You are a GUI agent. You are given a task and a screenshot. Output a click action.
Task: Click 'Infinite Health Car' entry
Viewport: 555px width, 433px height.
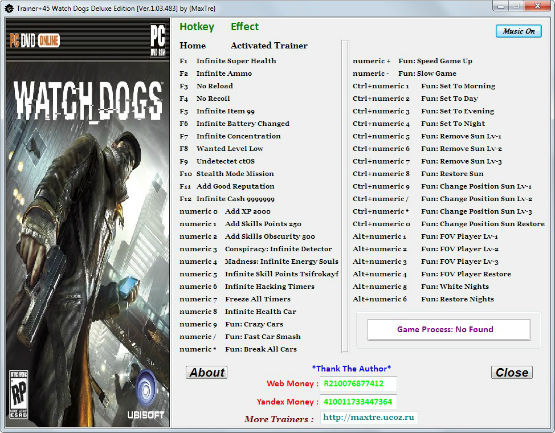(261, 312)
